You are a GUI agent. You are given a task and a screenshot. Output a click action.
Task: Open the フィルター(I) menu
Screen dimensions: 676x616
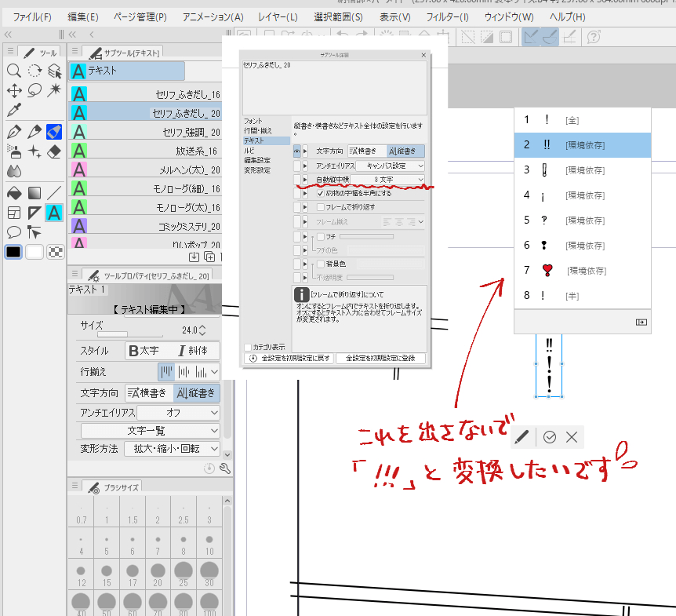[448, 16]
